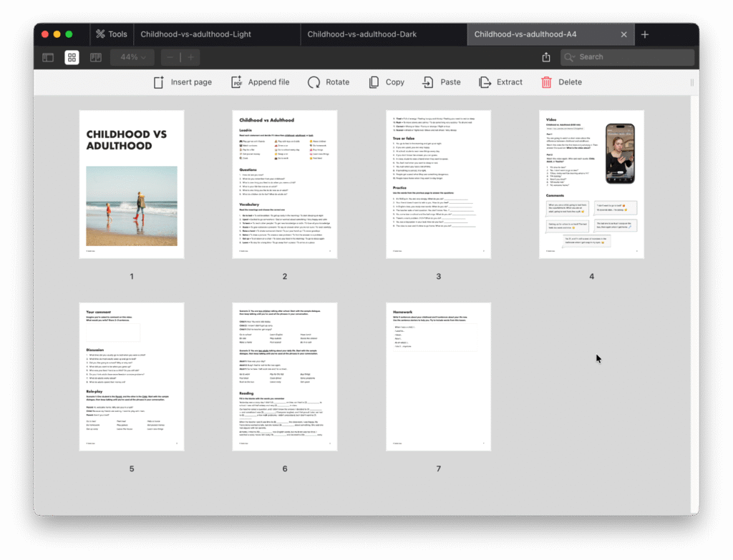
Task: Open the Share menu icon
Action: tap(546, 57)
